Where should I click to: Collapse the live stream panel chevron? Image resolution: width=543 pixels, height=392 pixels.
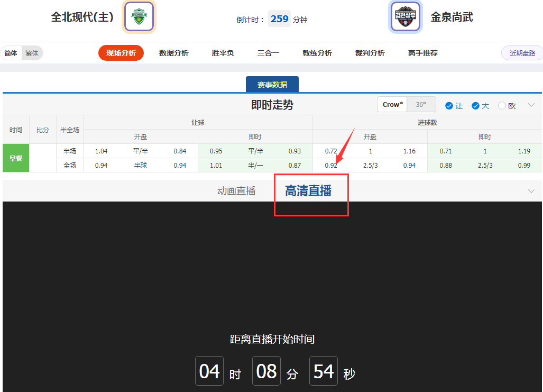531,191
